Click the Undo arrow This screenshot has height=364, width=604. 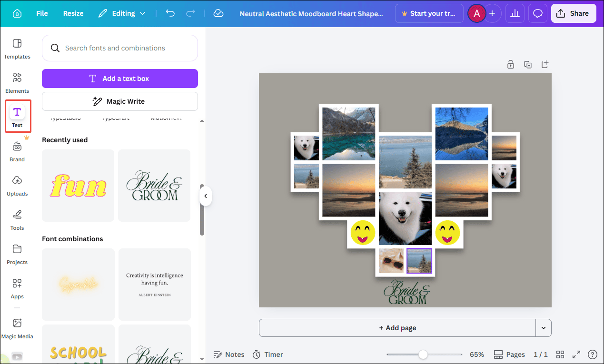170,13
